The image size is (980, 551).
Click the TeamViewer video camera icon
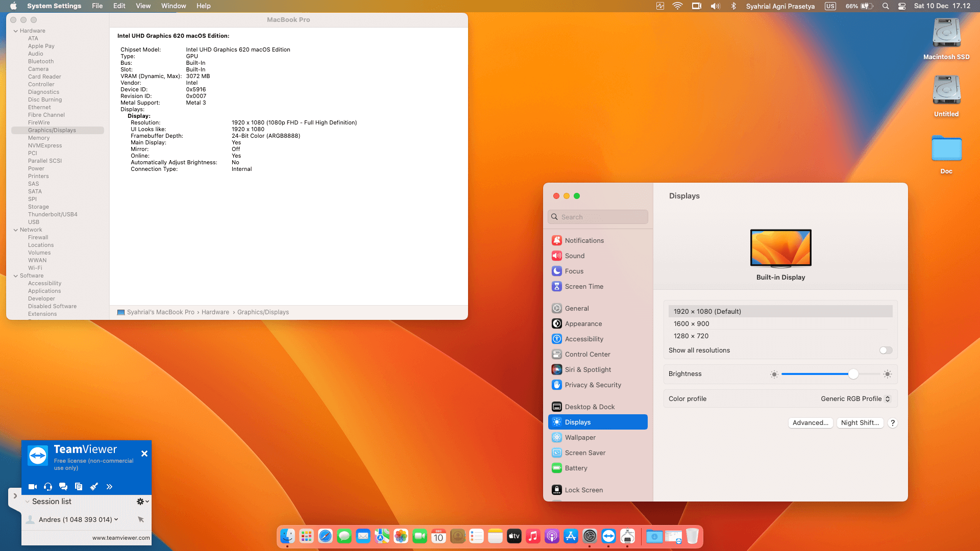tap(33, 487)
